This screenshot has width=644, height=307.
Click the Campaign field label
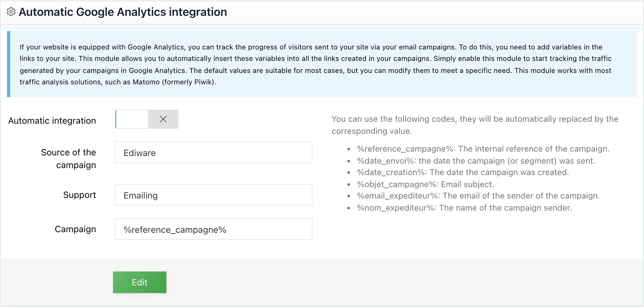pos(75,229)
